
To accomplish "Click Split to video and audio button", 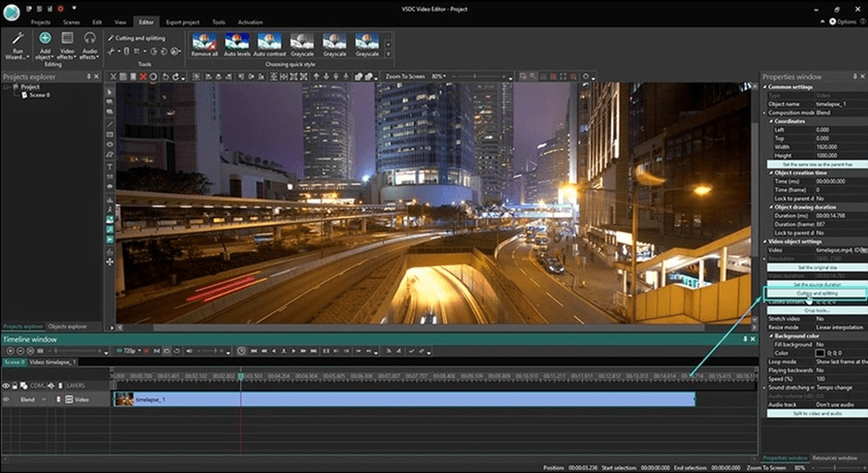I will tap(816, 413).
